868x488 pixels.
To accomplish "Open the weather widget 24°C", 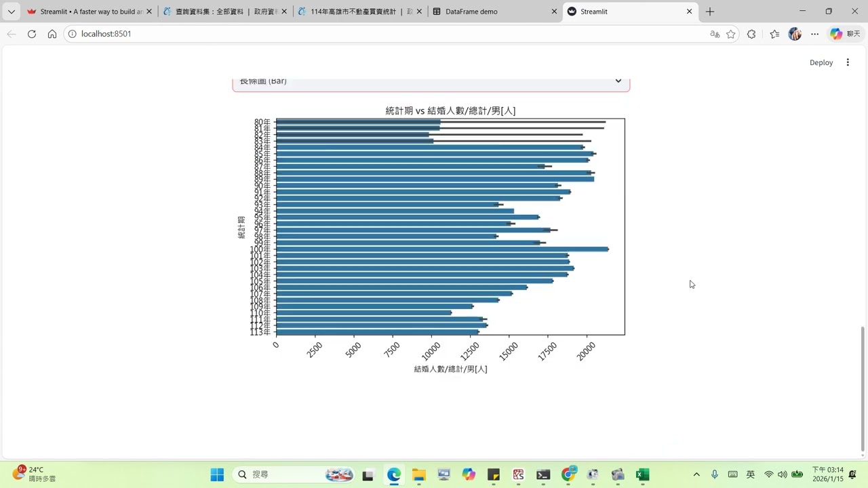I will pyautogui.click(x=35, y=474).
